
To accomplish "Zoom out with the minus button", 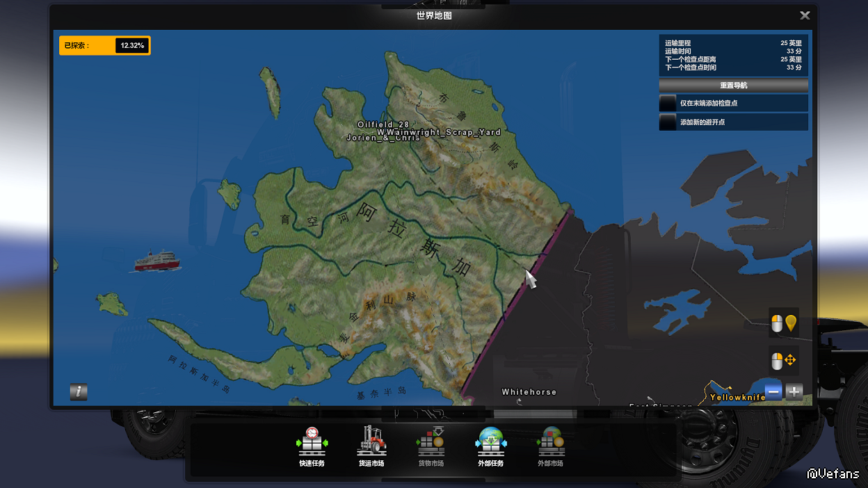I will [773, 391].
